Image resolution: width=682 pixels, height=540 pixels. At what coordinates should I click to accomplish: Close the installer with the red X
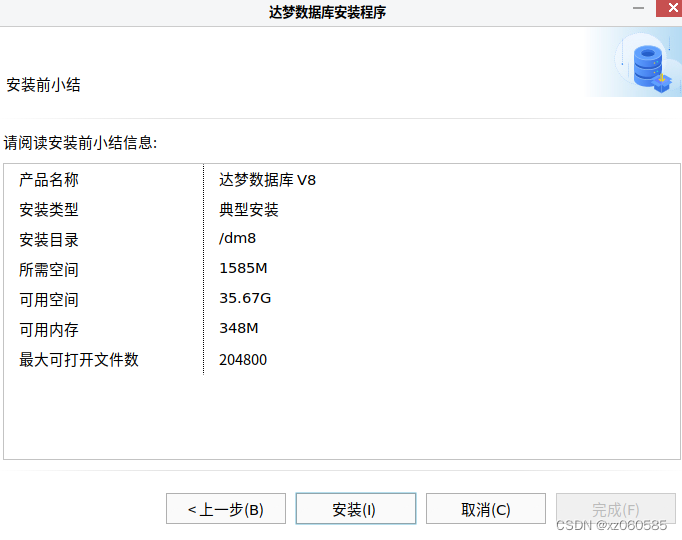(672, 8)
